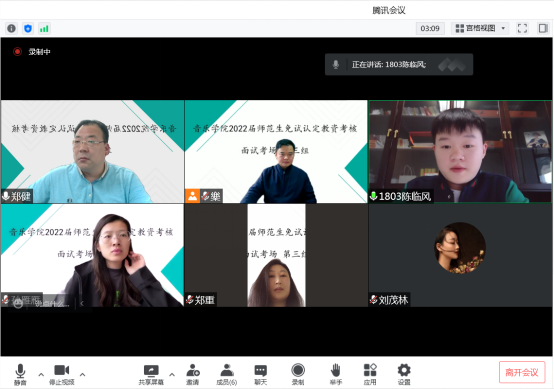554x389 pixels.
Task: Stop video camera
Action: coord(61,374)
